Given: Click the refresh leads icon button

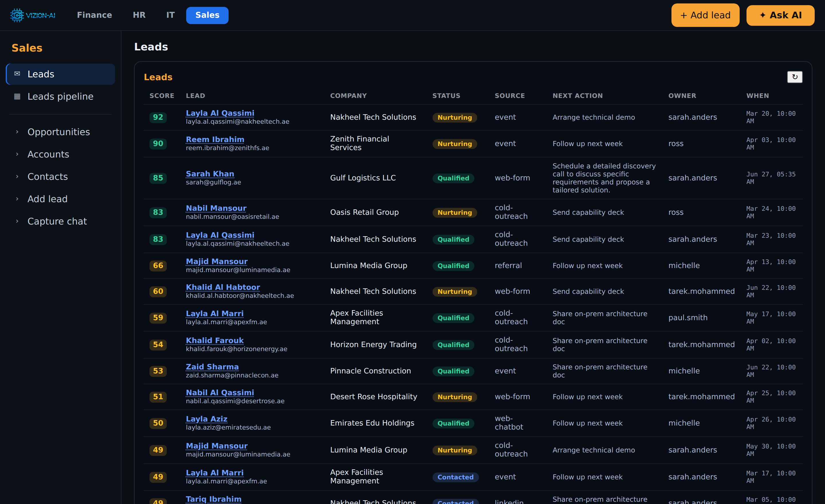Looking at the screenshot, I should point(795,77).
